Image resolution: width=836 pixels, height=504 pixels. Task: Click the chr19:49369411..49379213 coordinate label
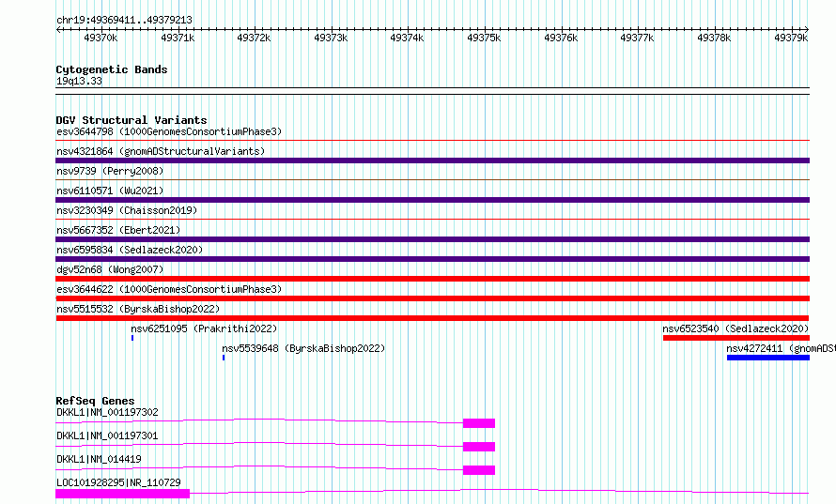click(x=124, y=21)
